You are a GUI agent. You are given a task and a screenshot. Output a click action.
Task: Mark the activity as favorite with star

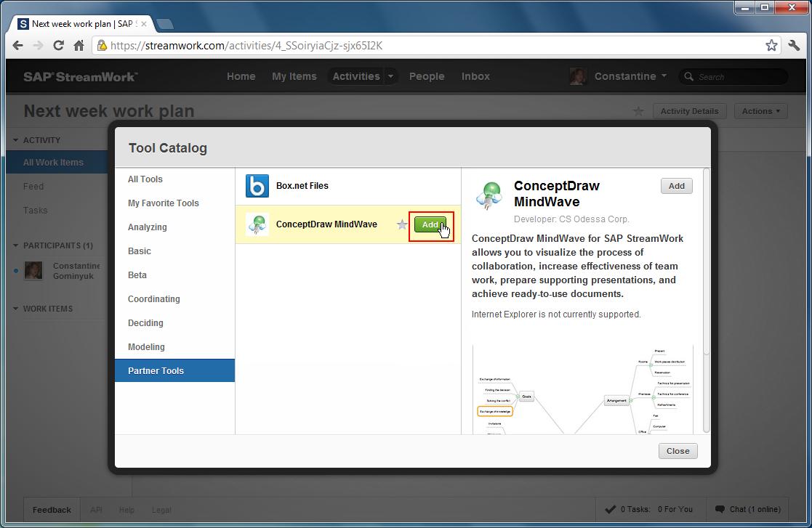(x=638, y=111)
